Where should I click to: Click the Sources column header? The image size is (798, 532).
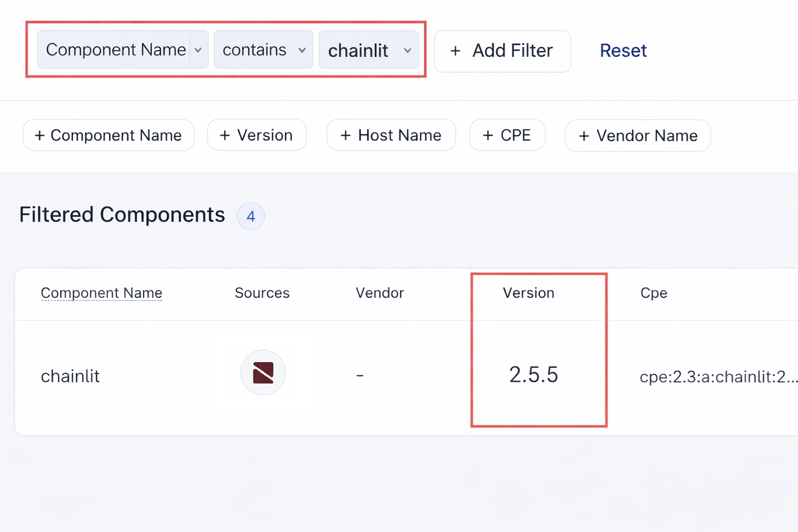pyautogui.click(x=262, y=293)
